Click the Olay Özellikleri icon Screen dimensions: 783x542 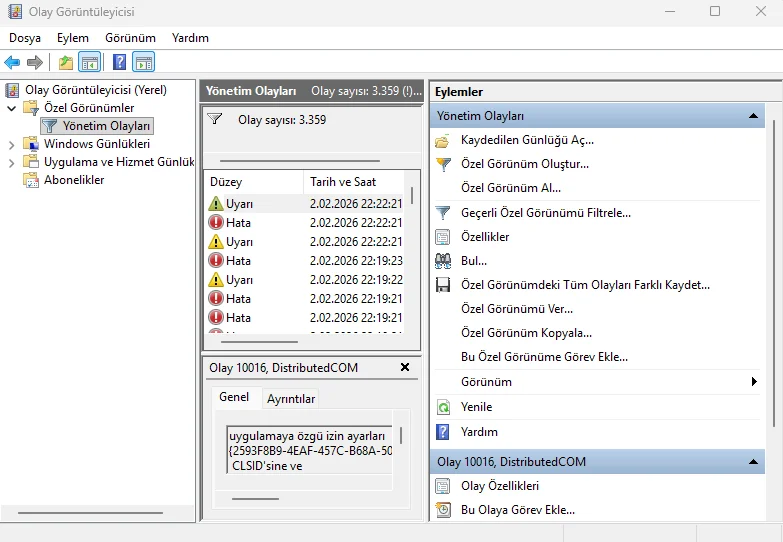click(x=443, y=486)
